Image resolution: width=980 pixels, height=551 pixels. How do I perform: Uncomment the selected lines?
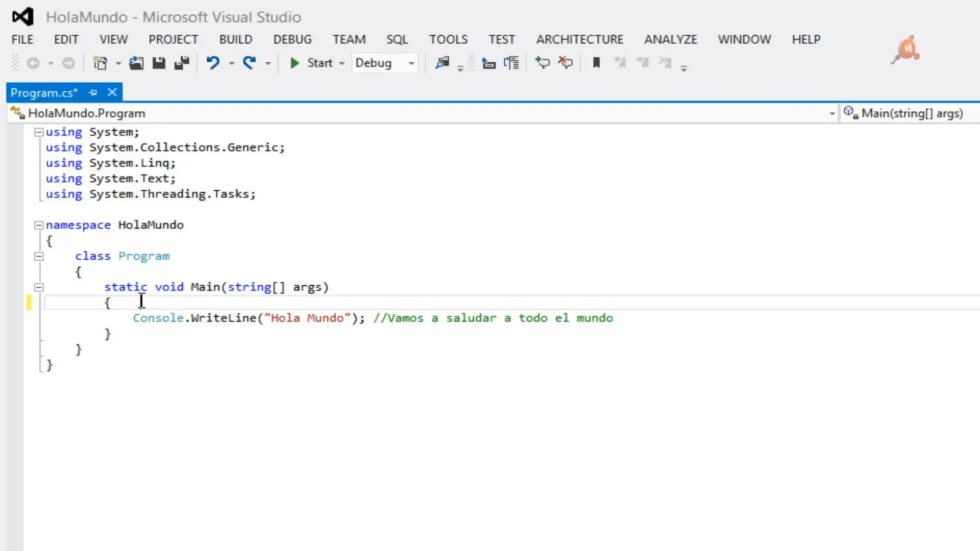tap(566, 63)
